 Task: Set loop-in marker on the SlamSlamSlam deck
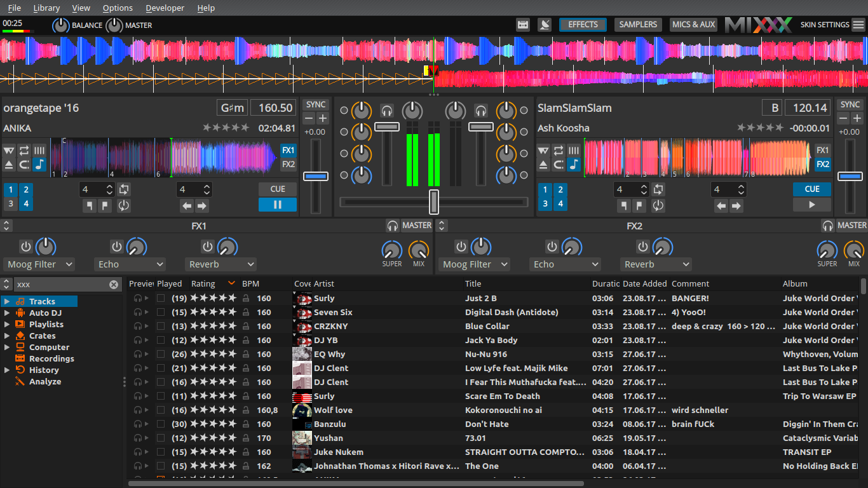(x=624, y=205)
